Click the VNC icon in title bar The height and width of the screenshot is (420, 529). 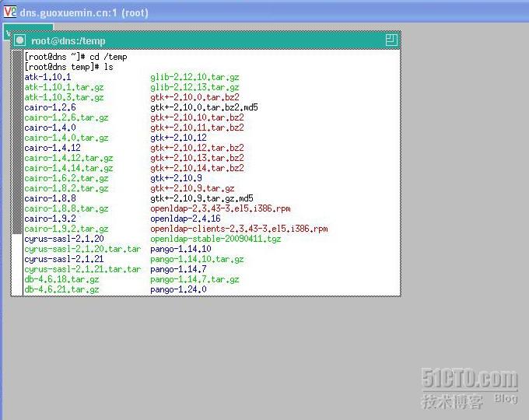click(10, 12)
